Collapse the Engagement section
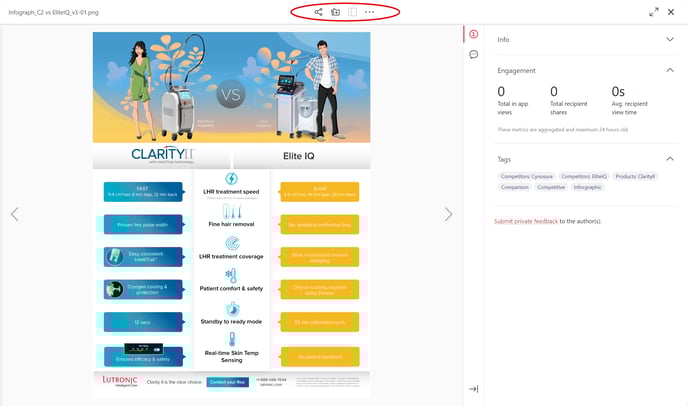Image resolution: width=688 pixels, height=406 pixels. tap(669, 71)
